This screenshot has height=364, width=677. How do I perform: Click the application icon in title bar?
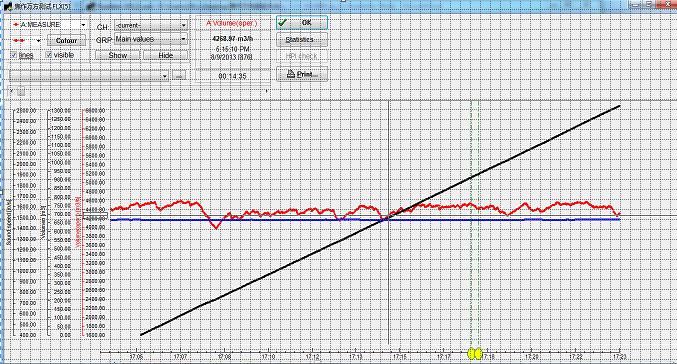(x=7, y=6)
